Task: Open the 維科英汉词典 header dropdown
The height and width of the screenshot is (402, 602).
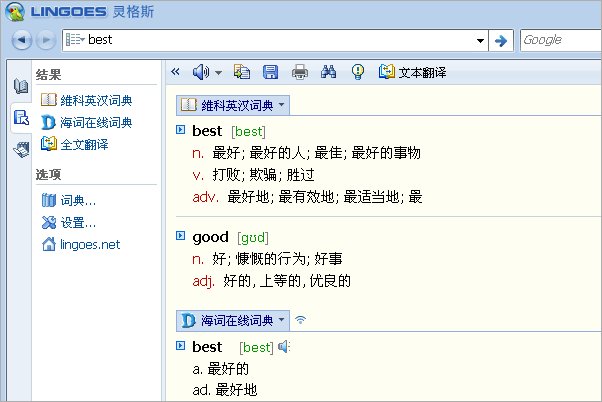Action: [x=282, y=104]
